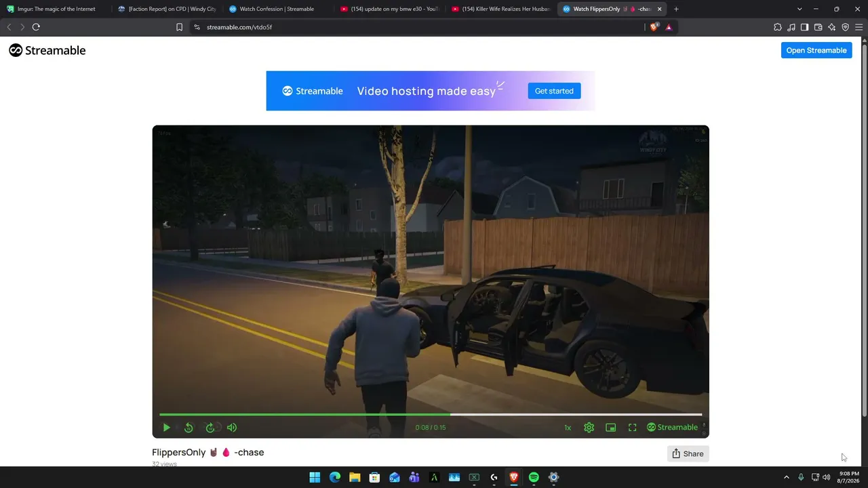The width and height of the screenshot is (868, 488).
Task: Open the Windows Start menu
Action: point(315,477)
